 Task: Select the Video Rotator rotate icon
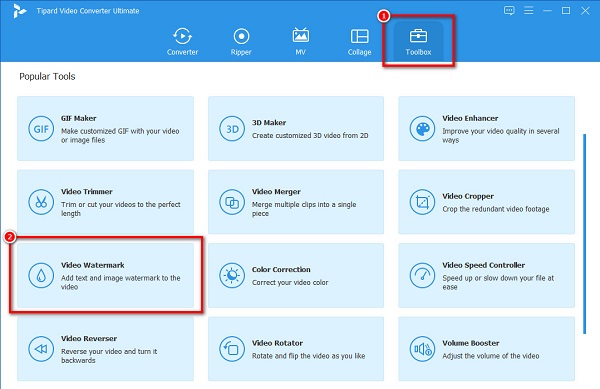[x=232, y=349]
